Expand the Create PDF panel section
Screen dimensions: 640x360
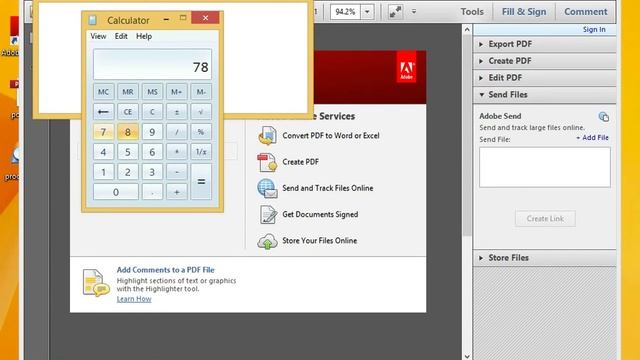point(545,61)
